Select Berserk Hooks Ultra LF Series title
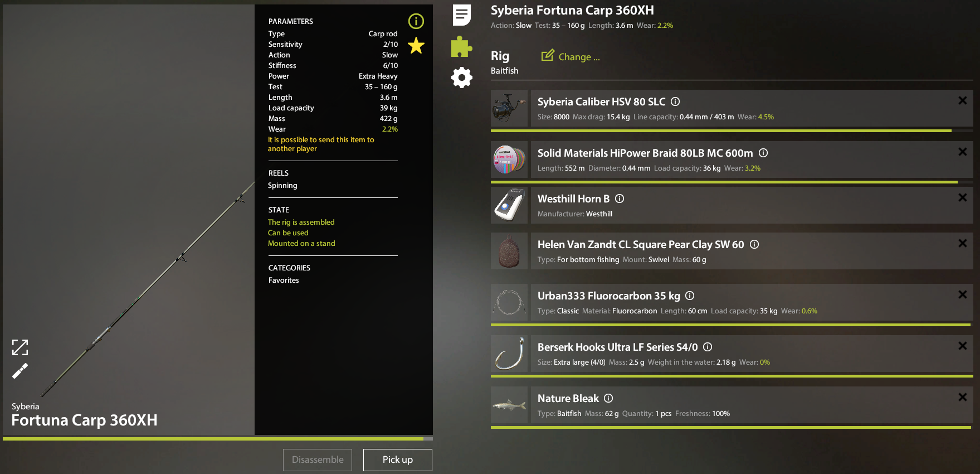980x474 pixels. point(617,347)
